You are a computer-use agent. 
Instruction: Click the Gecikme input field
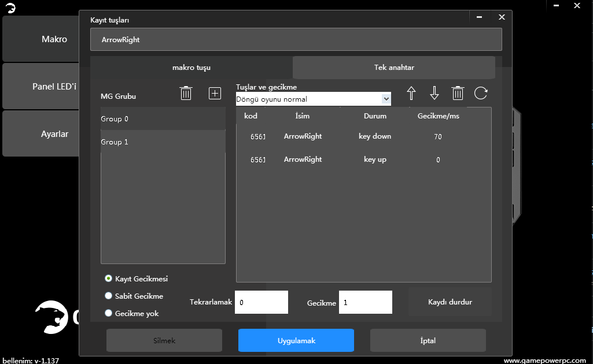click(365, 302)
